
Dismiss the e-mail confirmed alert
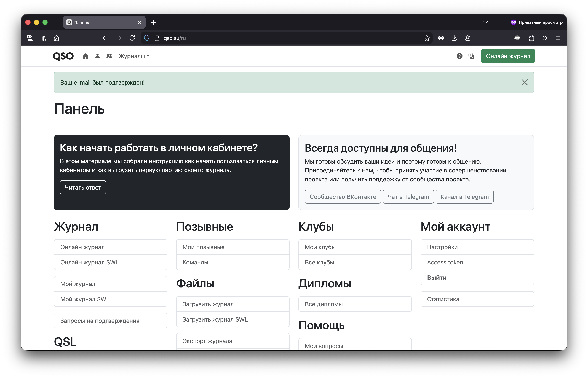(524, 83)
